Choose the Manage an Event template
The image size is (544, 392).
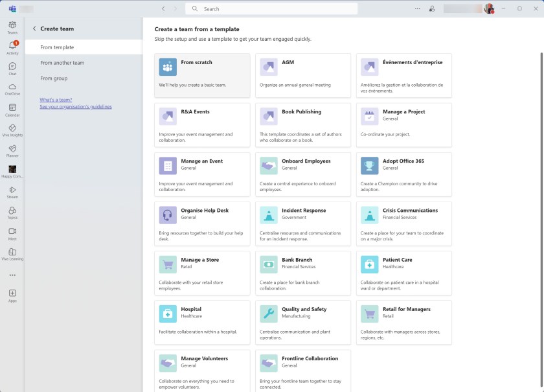(x=202, y=174)
